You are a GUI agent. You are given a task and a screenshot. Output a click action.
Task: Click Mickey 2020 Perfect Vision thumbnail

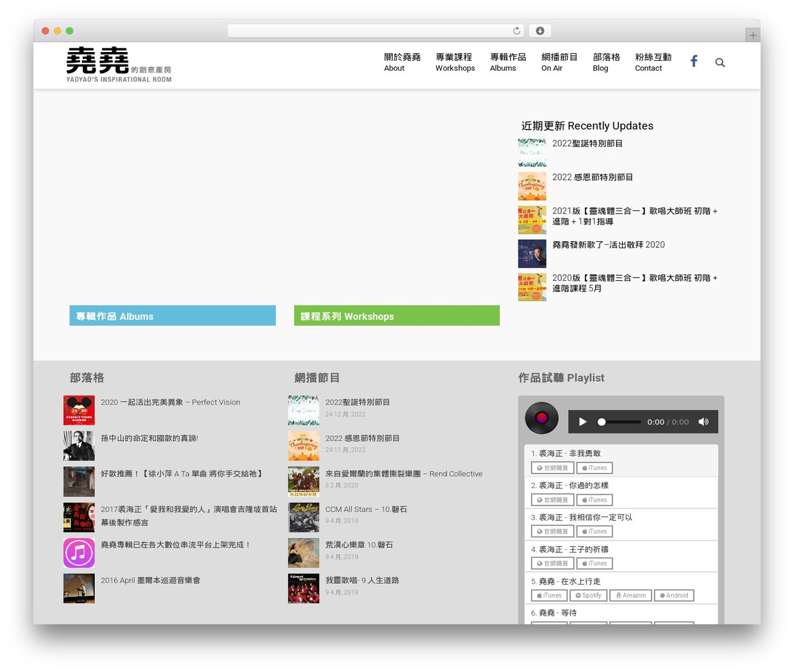pyautogui.click(x=79, y=410)
